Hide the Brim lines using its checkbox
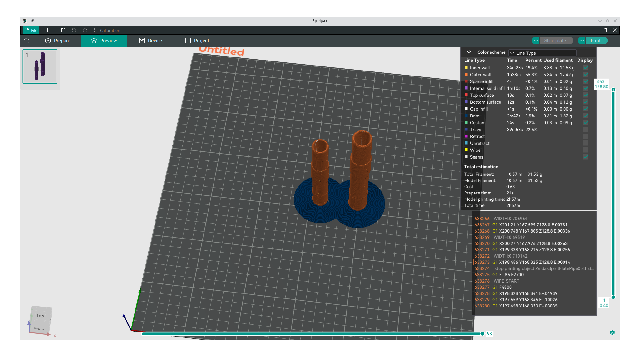 pyautogui.click(x=586, y=116)
